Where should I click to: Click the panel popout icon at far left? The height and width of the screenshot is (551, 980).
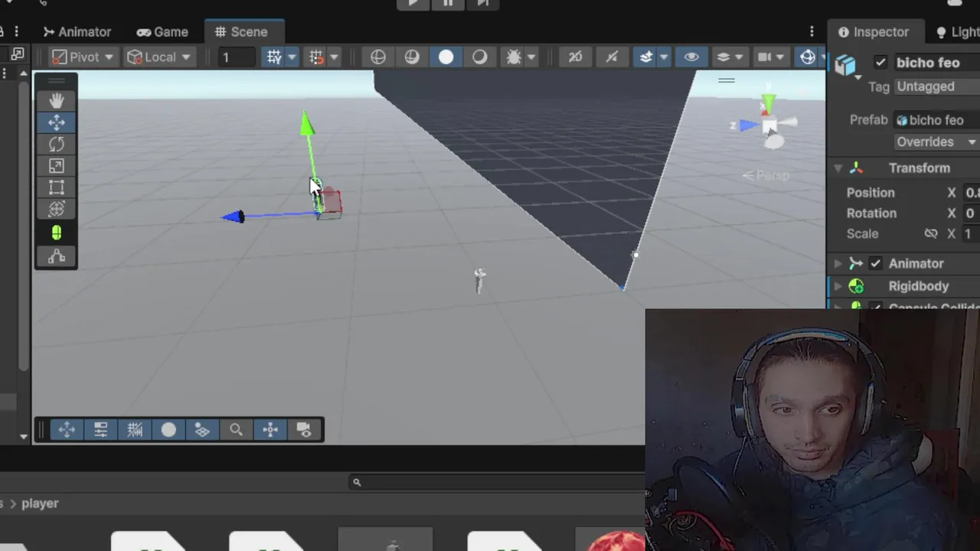[x=17, y=54]
